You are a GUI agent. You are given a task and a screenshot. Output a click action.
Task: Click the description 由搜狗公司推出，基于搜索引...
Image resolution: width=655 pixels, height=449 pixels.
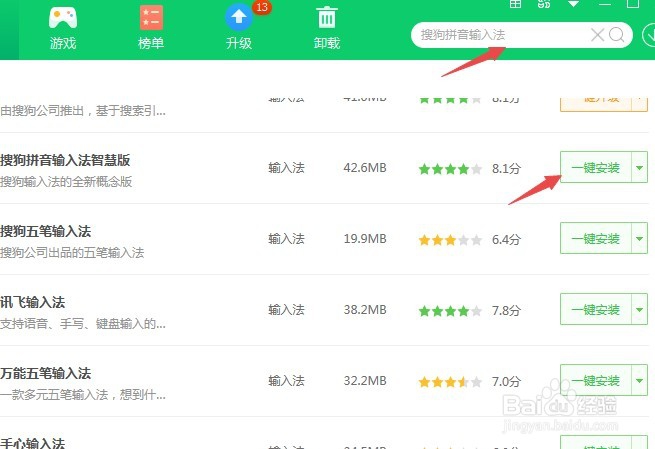(x=83, y=111)
